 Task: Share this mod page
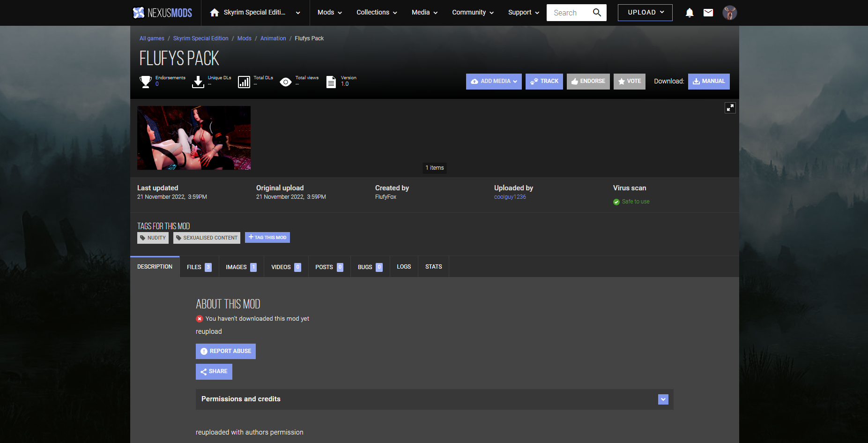click(214, 372)
